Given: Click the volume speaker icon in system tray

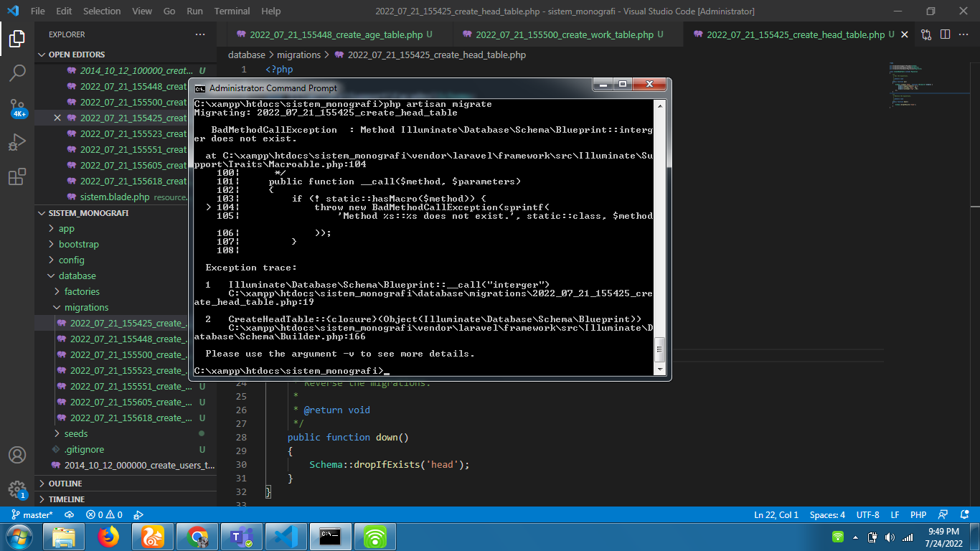Looking at the screenshot, I should (x=890, y=537).
